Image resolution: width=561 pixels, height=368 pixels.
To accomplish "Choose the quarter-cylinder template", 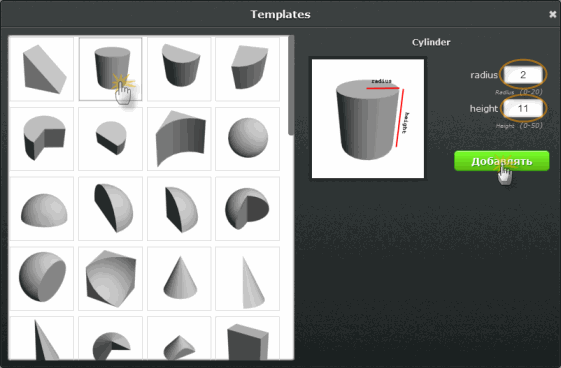I will click(x=248, y=69).
